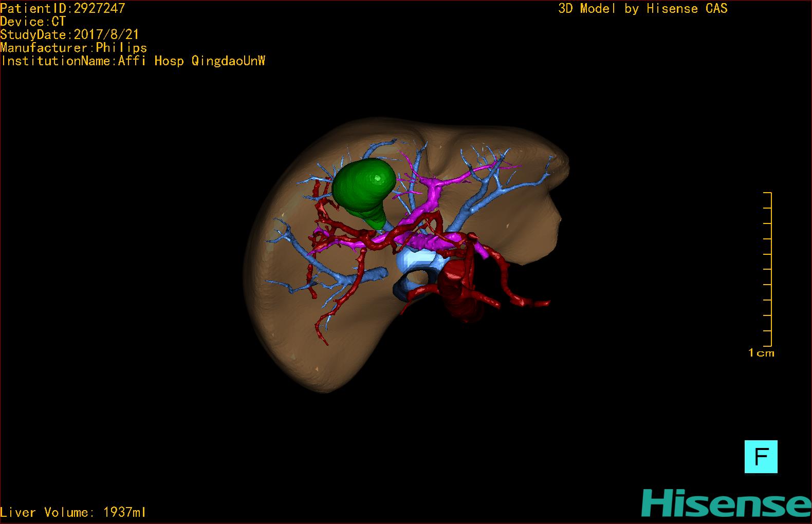Click the cyan F orientation marker
This screenshot has width=812, height=524.
pyautogui.click(x=761, y=457)
